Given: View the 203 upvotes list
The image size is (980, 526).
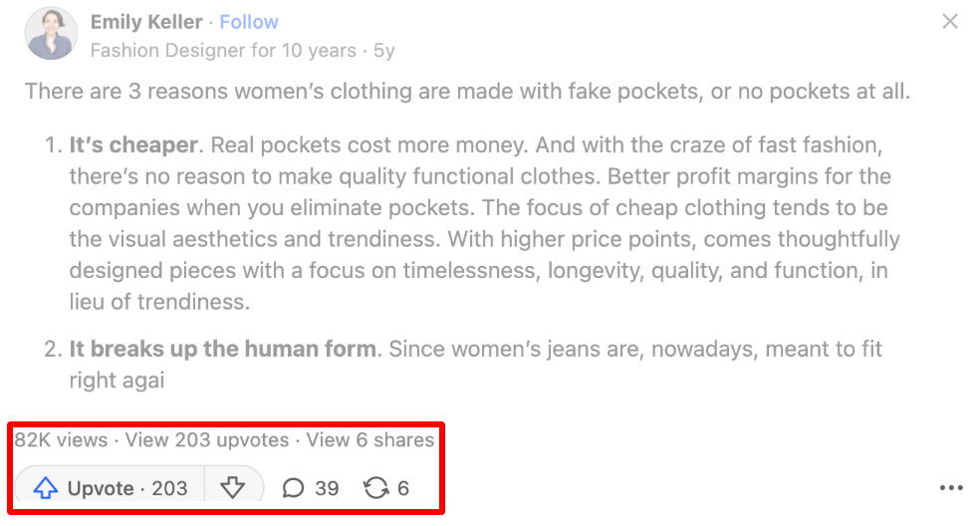Looking at the screenshot, I should (x=231, y=439).
